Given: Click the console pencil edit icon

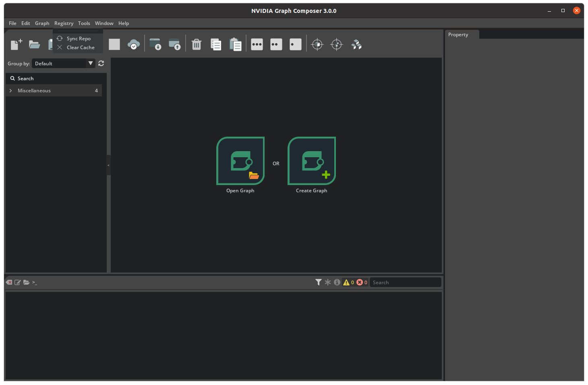Looking at the screenshot, I should click(x=18, y=282).
